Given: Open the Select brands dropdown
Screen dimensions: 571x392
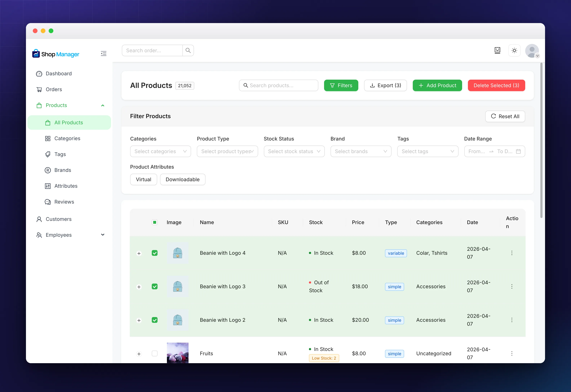Looking at the screenshot, I should click(361, 151).
